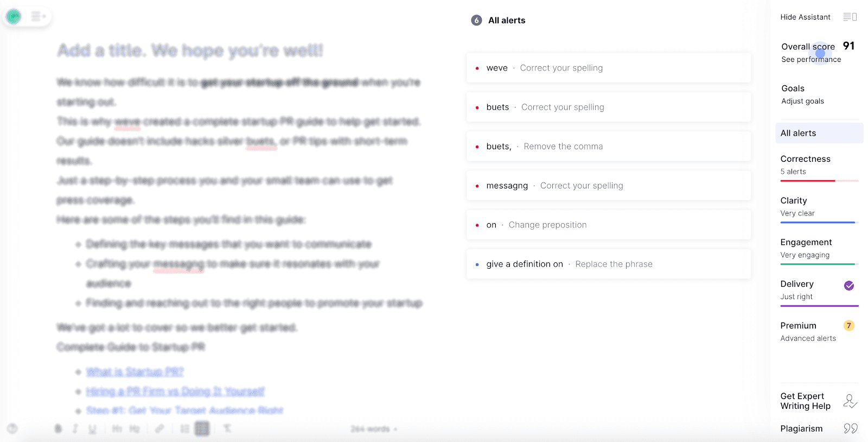Select the All alerts tab
This screenshot has height=442, width=868.
point(819,133)
